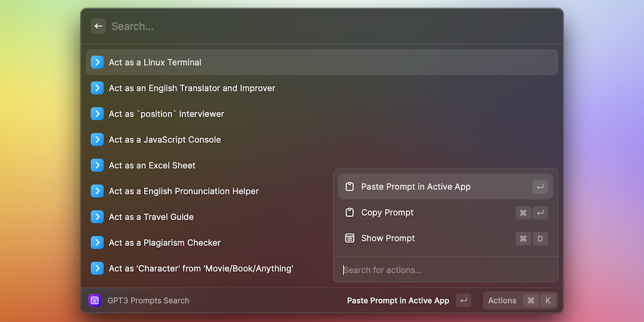Select Act as 'Character' from 'Movie/Book/Anything'
Image resolution: width=644 pixels, height=322 pixels.
tap(201, 269)
